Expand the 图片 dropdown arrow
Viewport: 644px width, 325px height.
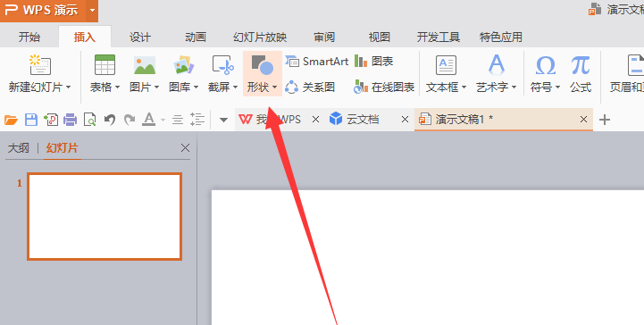[157, 87]
